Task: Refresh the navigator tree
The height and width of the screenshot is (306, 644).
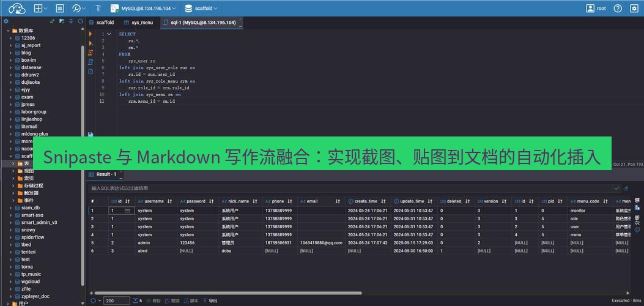Action: (80, 21)
